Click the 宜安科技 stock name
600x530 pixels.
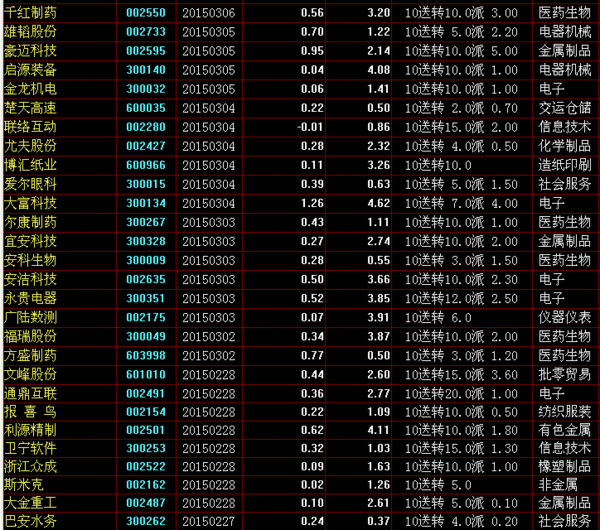[x=30, y=241]
